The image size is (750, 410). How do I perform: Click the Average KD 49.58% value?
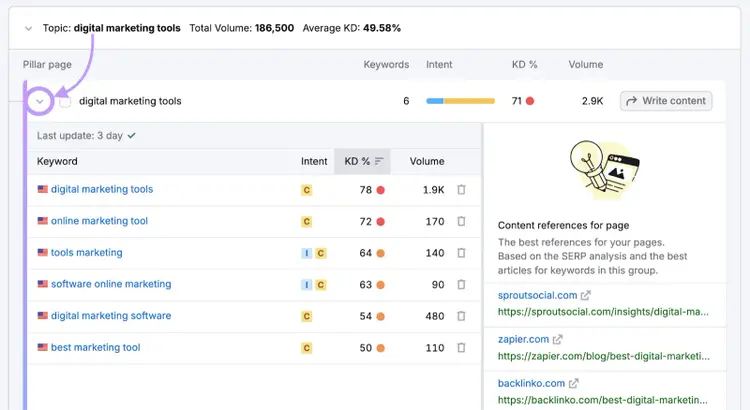tap(382, 28)
